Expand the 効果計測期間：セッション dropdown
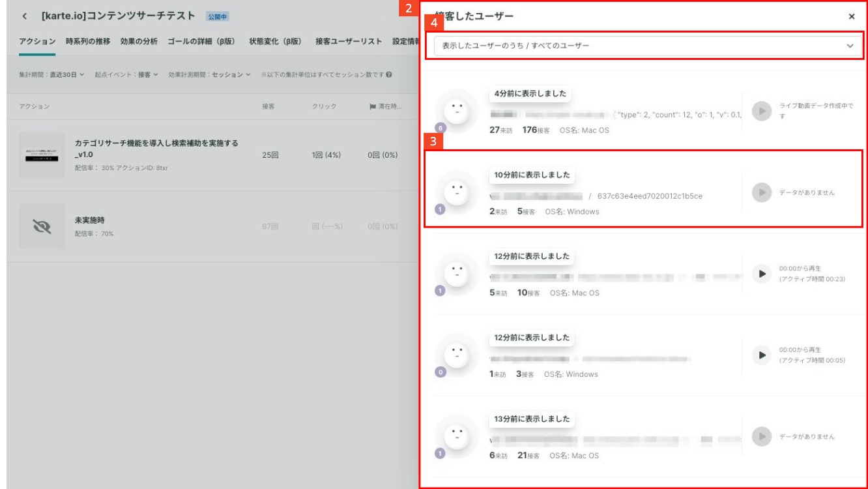Screen dimensions: 868x489 (x=210, y=75)
